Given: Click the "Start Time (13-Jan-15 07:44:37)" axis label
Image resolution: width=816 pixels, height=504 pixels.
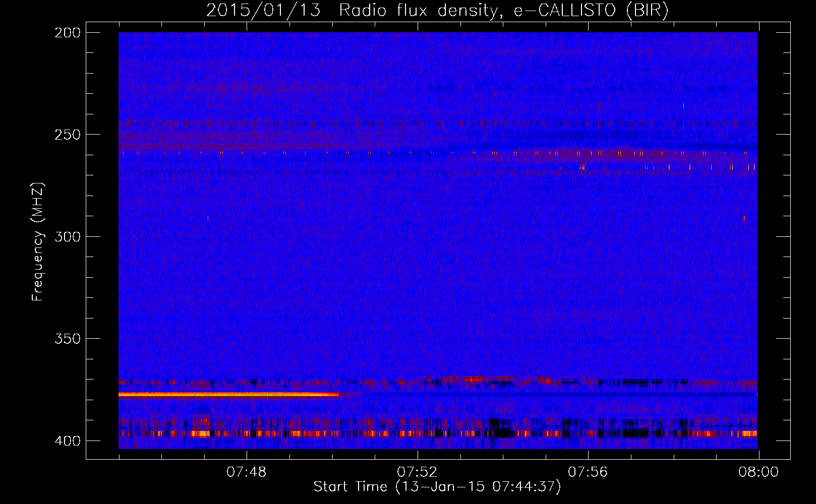Looking at the screenshot, I should pos(437,487).
